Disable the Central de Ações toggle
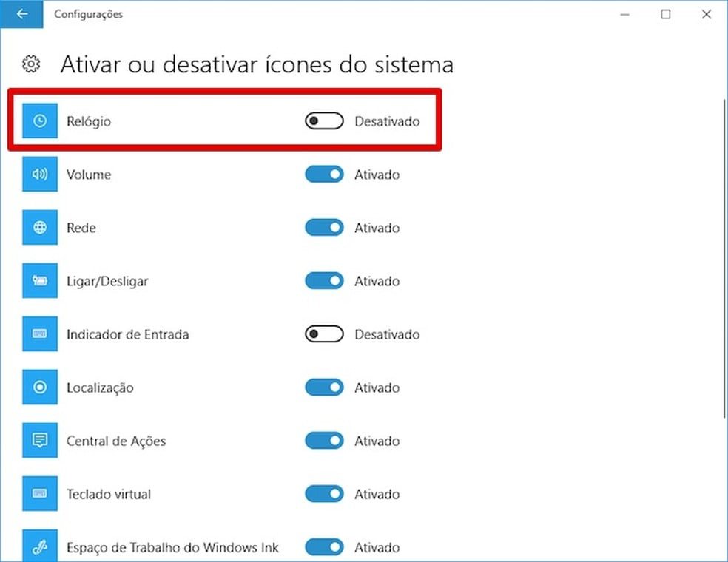 (324, 441)
